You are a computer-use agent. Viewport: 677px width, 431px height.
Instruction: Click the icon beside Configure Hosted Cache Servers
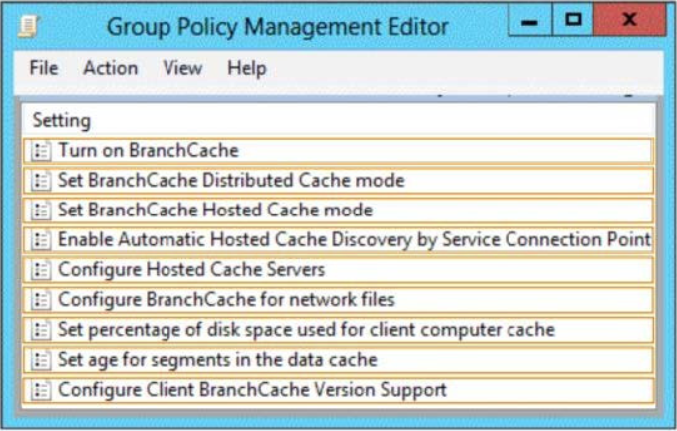coord(41,269)
